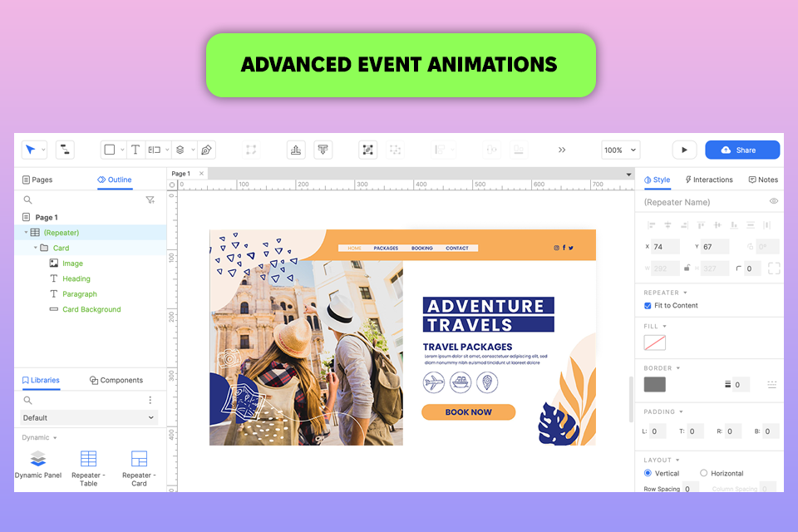The height and width of the screenshot is (532, 798).
Task: Select the Horizontal layout radio button
Action: coord(703,473)
